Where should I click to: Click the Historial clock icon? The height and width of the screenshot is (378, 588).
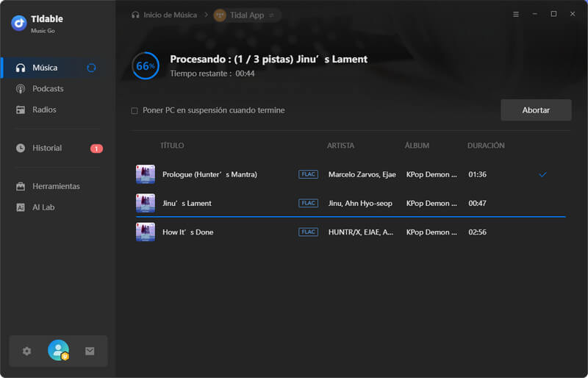click(21, 148)
